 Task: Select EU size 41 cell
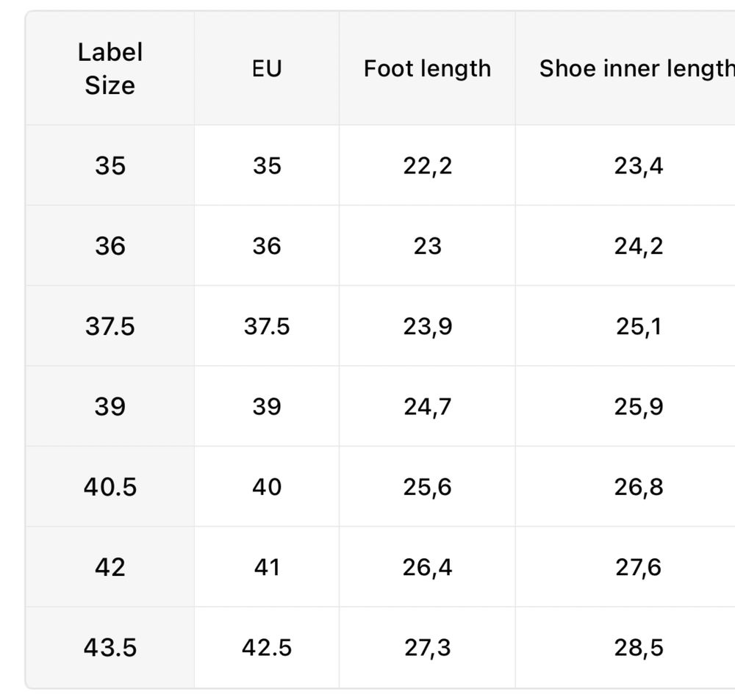click(267, 567)
